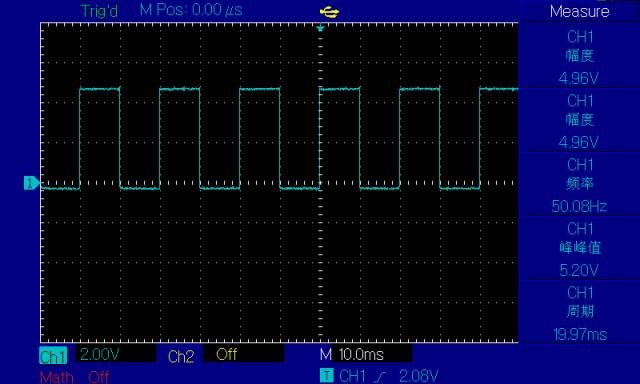
Task: Click the rising edge trigger slope icon
Action: tap(380, 376)
